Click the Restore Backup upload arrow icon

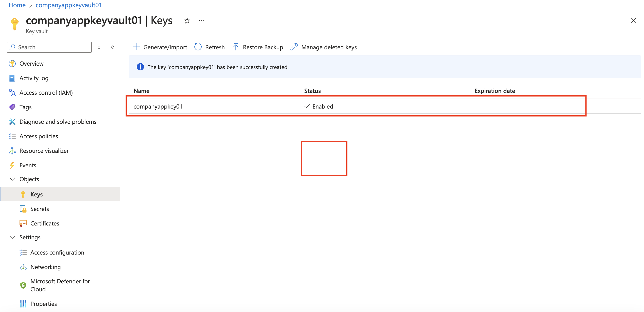click(235, 47)
